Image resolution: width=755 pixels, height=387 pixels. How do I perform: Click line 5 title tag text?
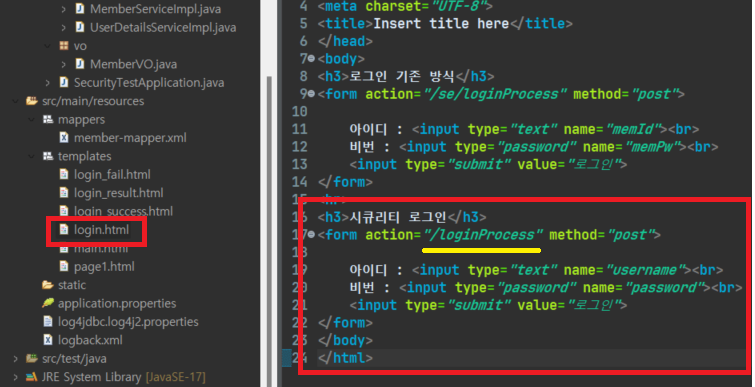point(445,24)
